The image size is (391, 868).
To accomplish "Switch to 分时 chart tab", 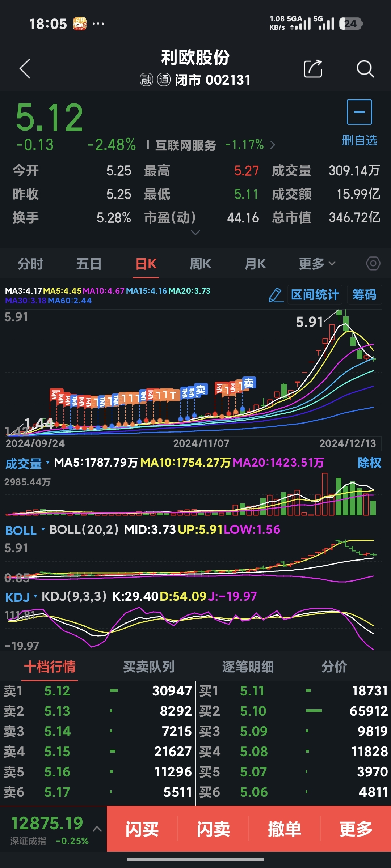I will (31, 264).
